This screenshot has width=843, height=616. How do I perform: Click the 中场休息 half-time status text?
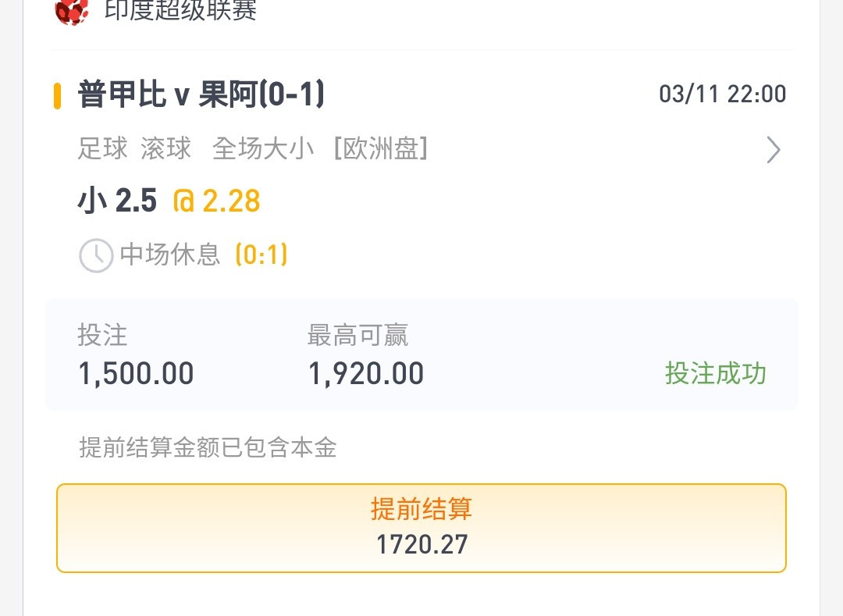[170, 255]
